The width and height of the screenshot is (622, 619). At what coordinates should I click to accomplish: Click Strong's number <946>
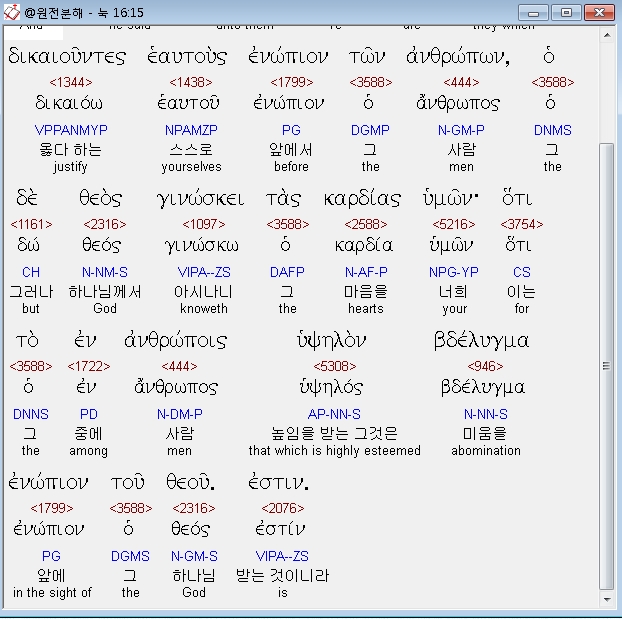point(486,366)
